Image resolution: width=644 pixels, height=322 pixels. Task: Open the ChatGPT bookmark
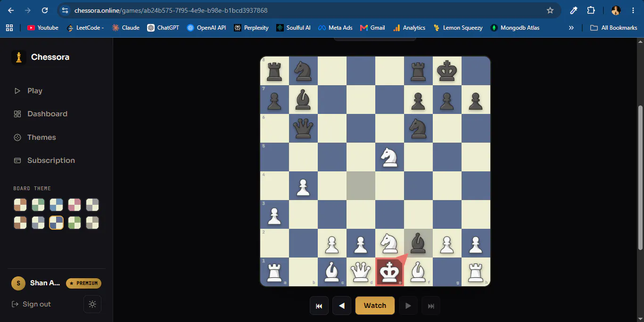pos(163,28)
